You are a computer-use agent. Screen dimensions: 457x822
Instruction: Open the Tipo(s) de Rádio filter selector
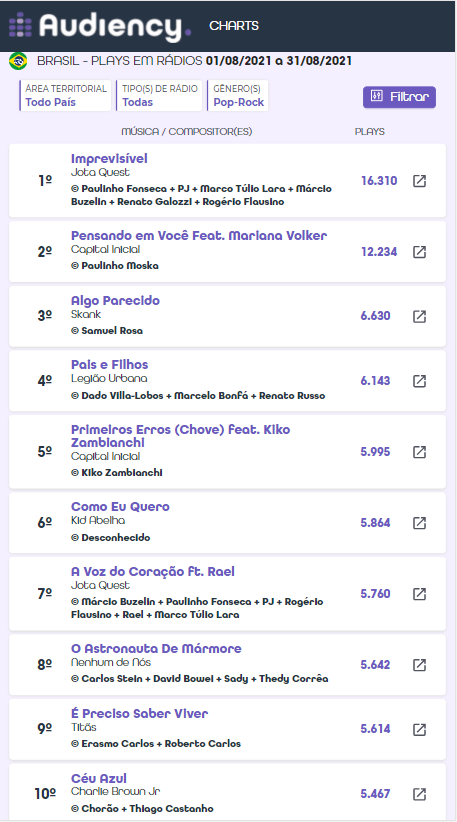pyautogui.click(x=159, y=95)
